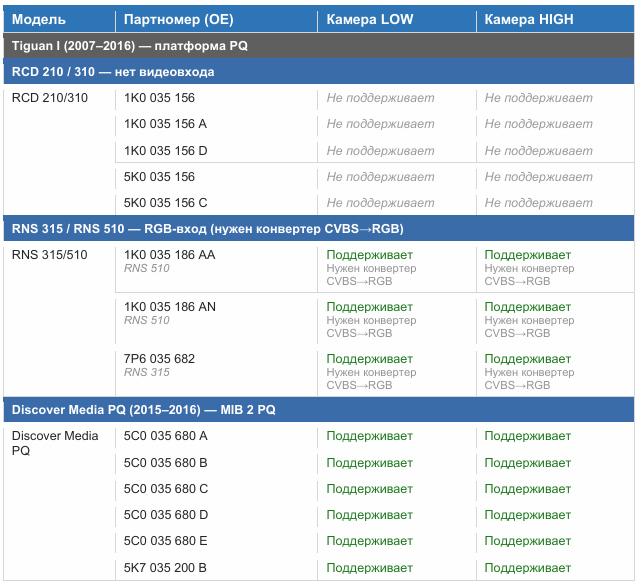Click Камера LOW status for 5K0 035 156 C
The image size is (639, 585).
[380, 203]
